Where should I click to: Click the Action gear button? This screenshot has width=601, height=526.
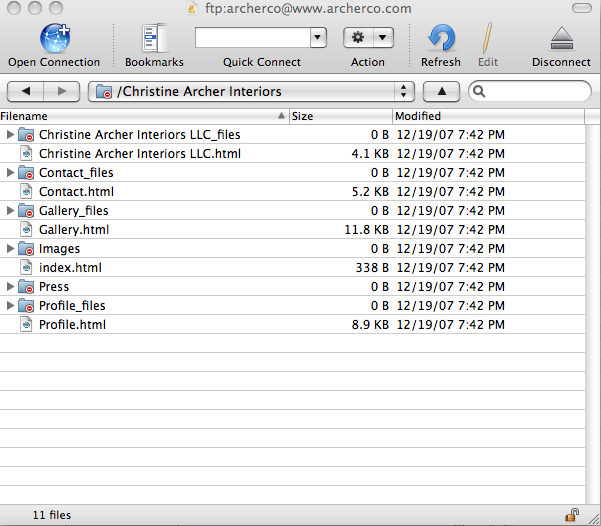pos(358,38)
